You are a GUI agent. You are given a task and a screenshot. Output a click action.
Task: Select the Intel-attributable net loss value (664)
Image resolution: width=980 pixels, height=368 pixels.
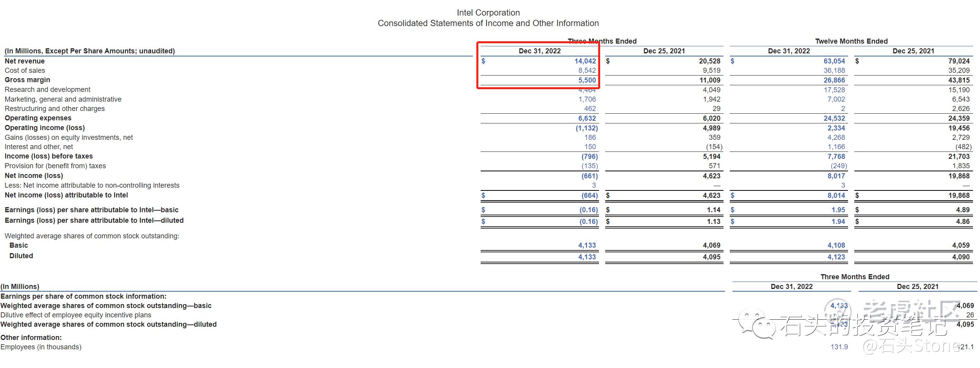click(590, 195)
